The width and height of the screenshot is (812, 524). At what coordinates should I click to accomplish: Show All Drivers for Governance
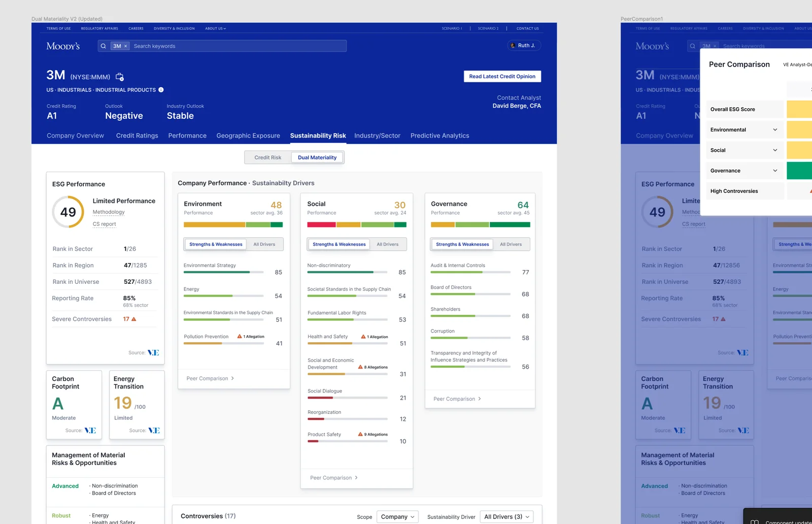click(511, 244)
